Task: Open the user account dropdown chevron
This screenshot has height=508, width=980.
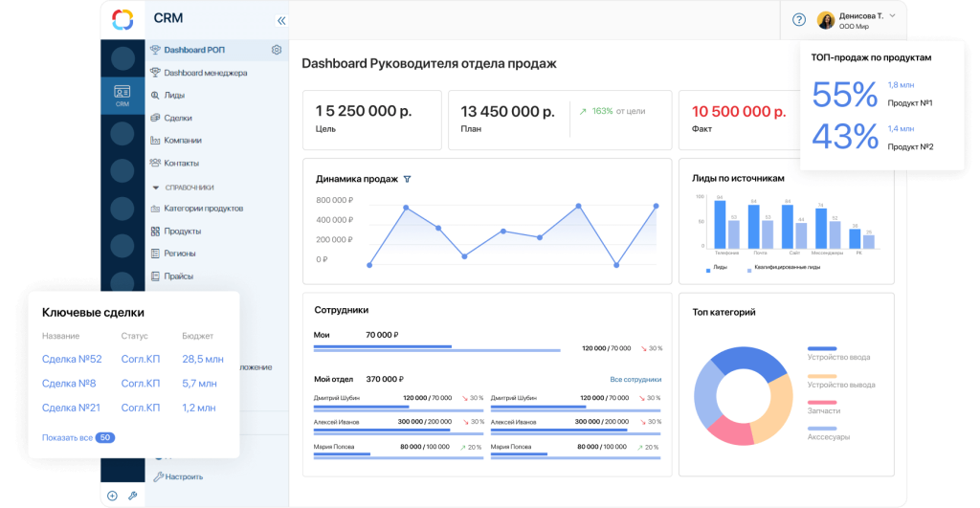Action: click(892, 15)
